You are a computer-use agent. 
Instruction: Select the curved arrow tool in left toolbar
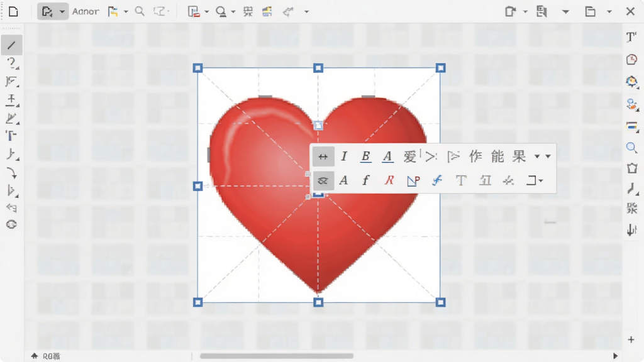pyautogui.click(x=12, y=173)
